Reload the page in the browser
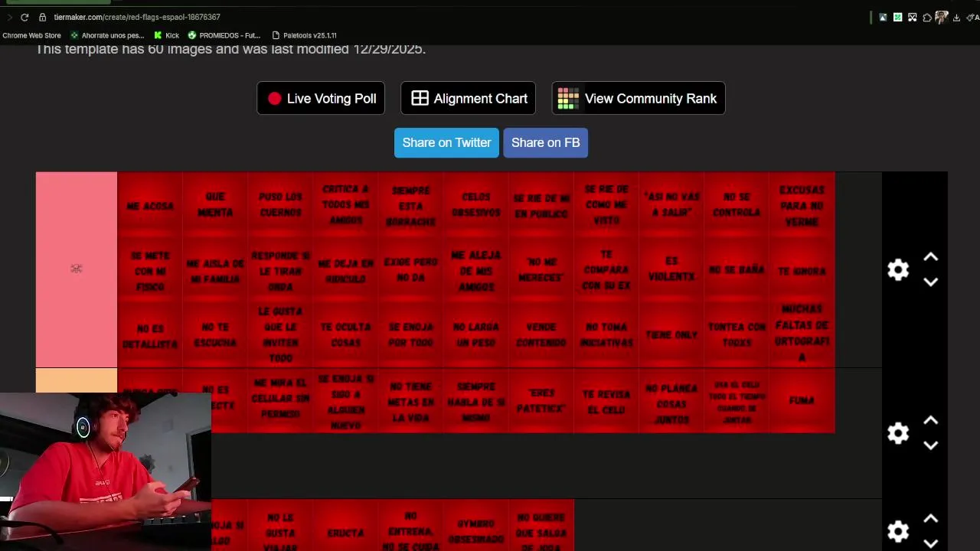980x551 pixels. coord(24,17)
